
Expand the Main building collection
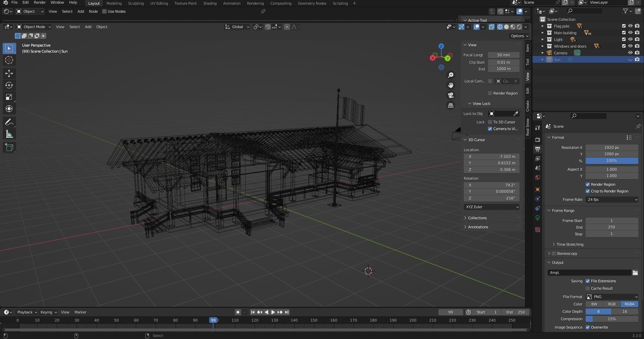(542, 33)
